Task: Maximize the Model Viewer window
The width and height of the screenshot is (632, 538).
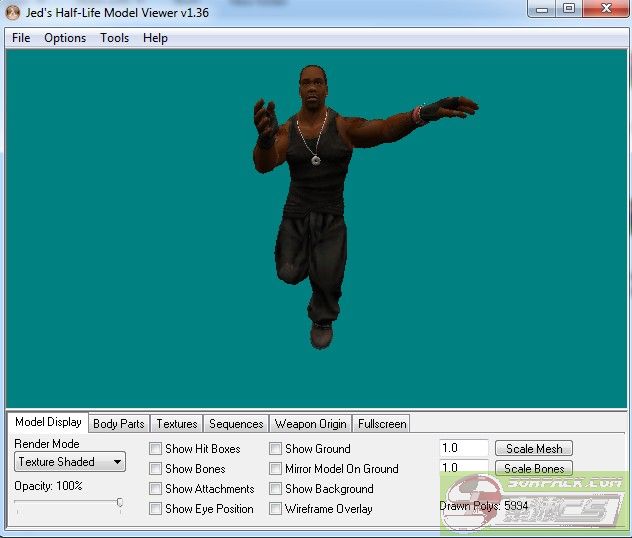Action: click(x=569, y=8)
